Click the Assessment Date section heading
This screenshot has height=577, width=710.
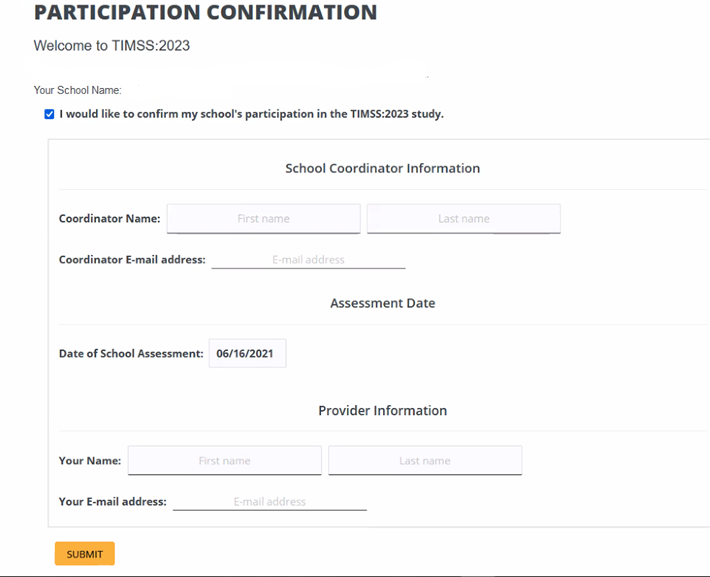click(382, 303)
